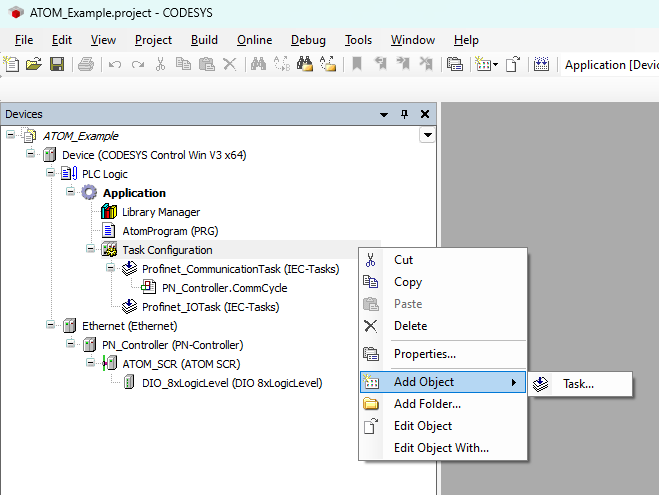Collapse the PLC Logic node
Viewport: 659px width, 495px height.
coord(50,172)
